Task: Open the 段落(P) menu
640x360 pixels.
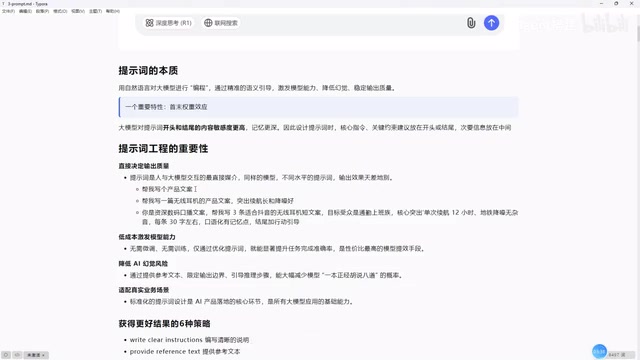Action: [42, 11]
